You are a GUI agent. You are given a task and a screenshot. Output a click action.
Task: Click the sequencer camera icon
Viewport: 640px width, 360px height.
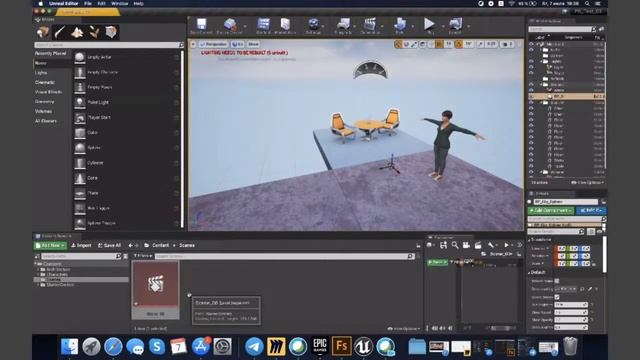466,245
